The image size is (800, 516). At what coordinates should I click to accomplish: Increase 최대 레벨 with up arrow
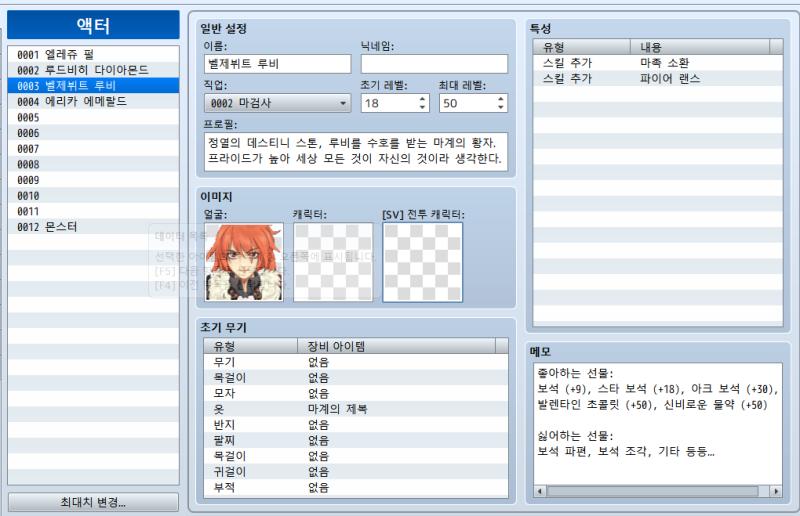(501, 99)
